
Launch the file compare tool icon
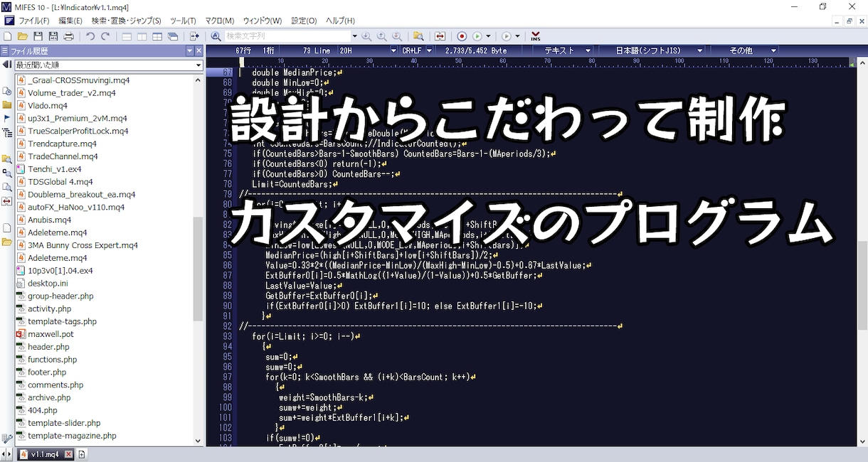point(440,36)
